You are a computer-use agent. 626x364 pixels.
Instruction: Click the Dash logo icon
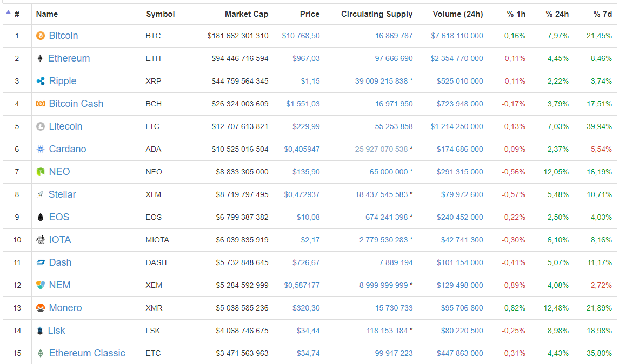(41, 262)
